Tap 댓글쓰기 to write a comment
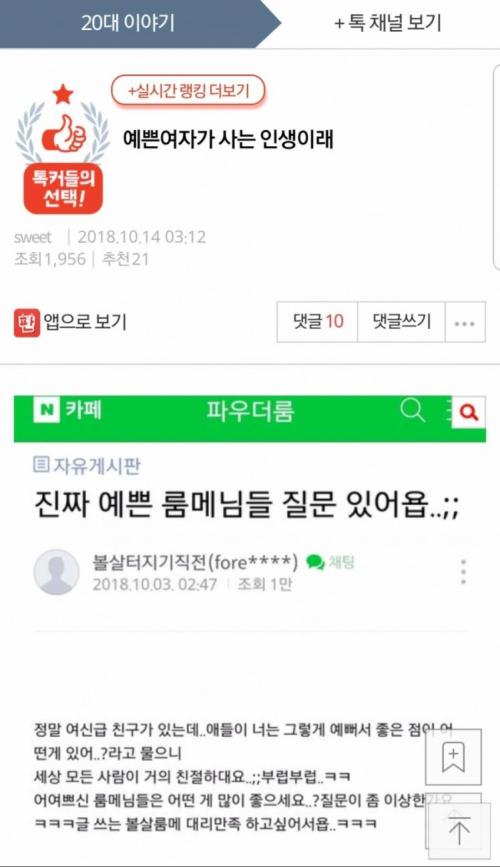 [x=402, y=322]
